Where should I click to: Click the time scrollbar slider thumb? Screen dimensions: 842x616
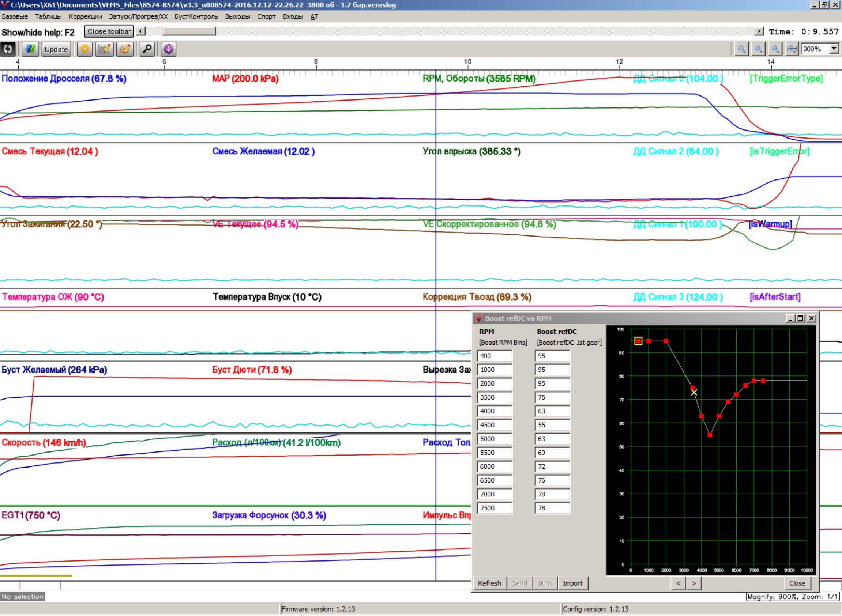click(189, 31)
